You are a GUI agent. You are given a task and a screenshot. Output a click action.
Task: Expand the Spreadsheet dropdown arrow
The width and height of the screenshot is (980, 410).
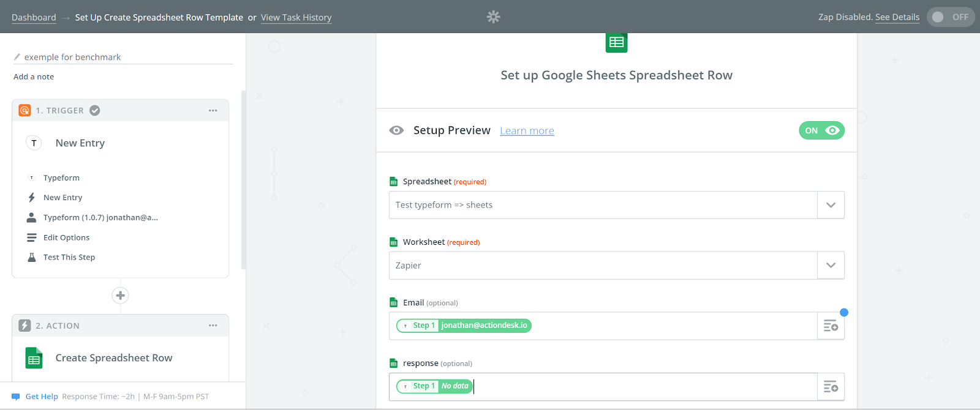(x=831, y=205)
